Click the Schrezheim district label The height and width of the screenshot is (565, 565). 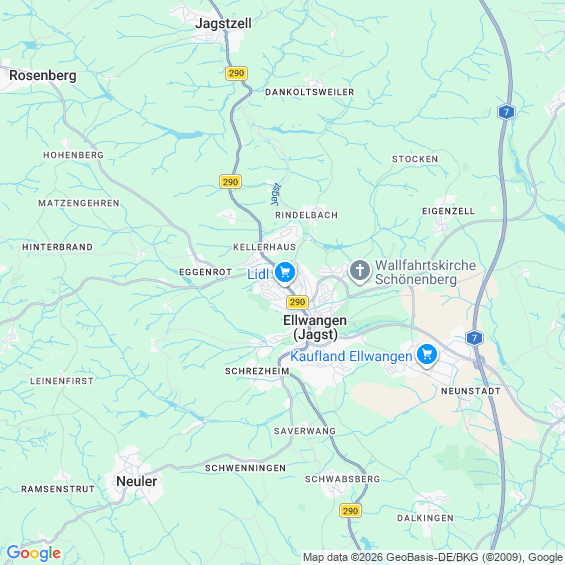[257, 371]
